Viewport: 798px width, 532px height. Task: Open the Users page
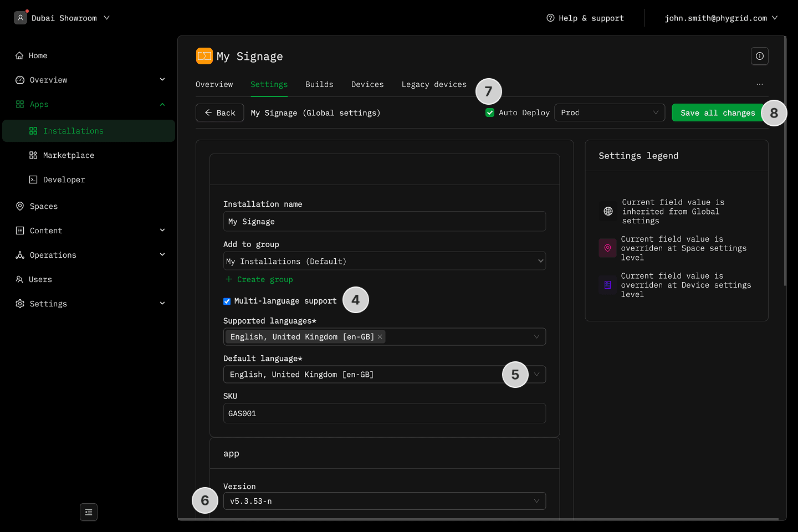tap(40, 279)
